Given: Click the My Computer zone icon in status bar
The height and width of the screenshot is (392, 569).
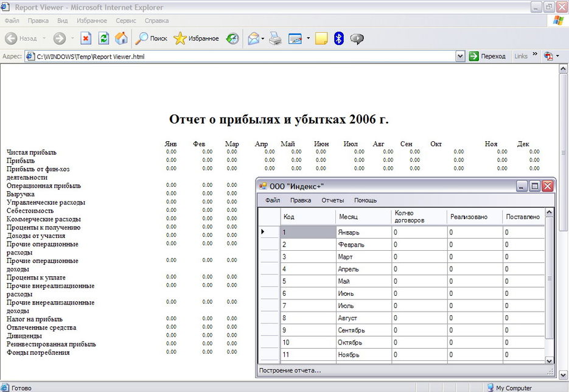Looking at the screenshot, I should click(x=490, y=388).
